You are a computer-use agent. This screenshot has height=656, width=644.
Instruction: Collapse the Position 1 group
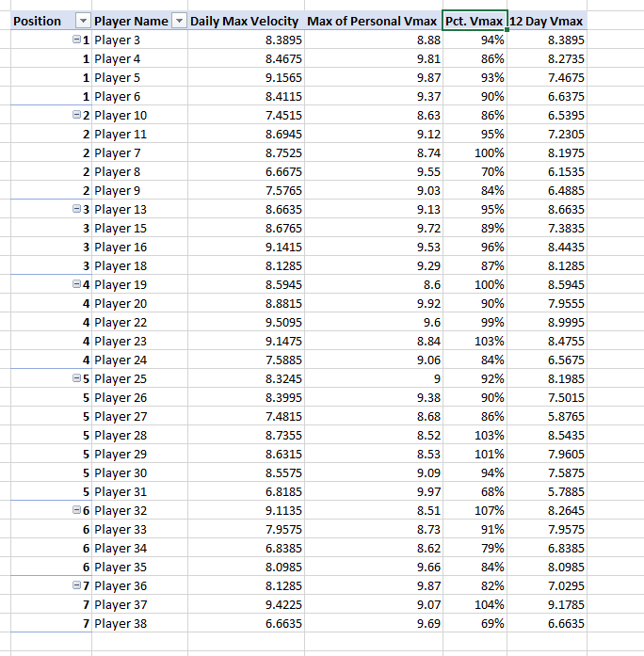click(75, 40)
